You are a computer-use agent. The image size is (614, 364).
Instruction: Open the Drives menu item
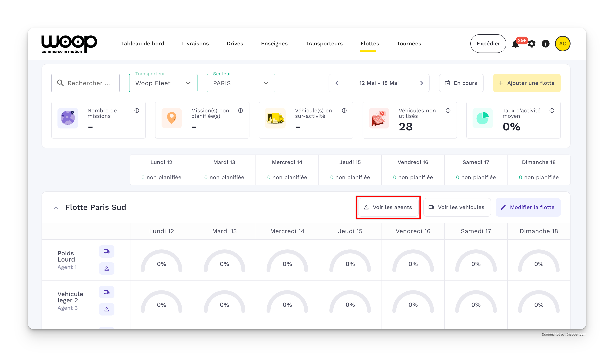[x=235, y=44]
